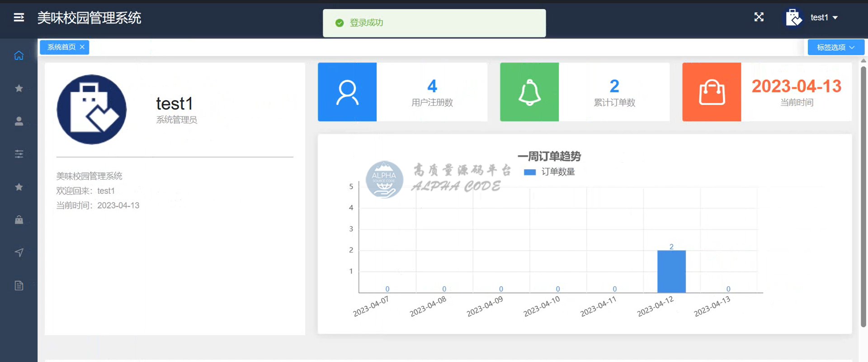
Task: Toggle fullscreen mode with the expand icon
Action: (759, 17)
